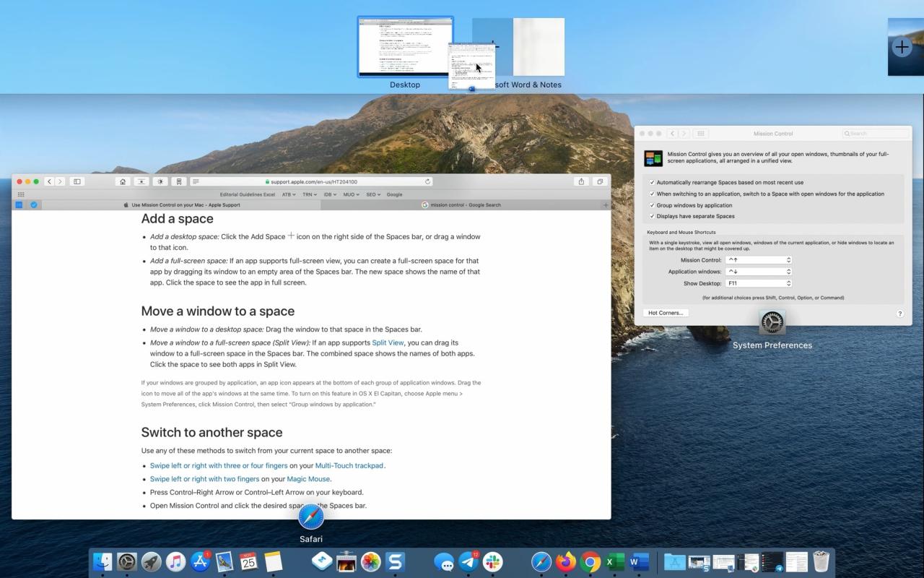924x578 pixels.
Task: Open Slack from the Dock
Action: (x=493, y=561)
